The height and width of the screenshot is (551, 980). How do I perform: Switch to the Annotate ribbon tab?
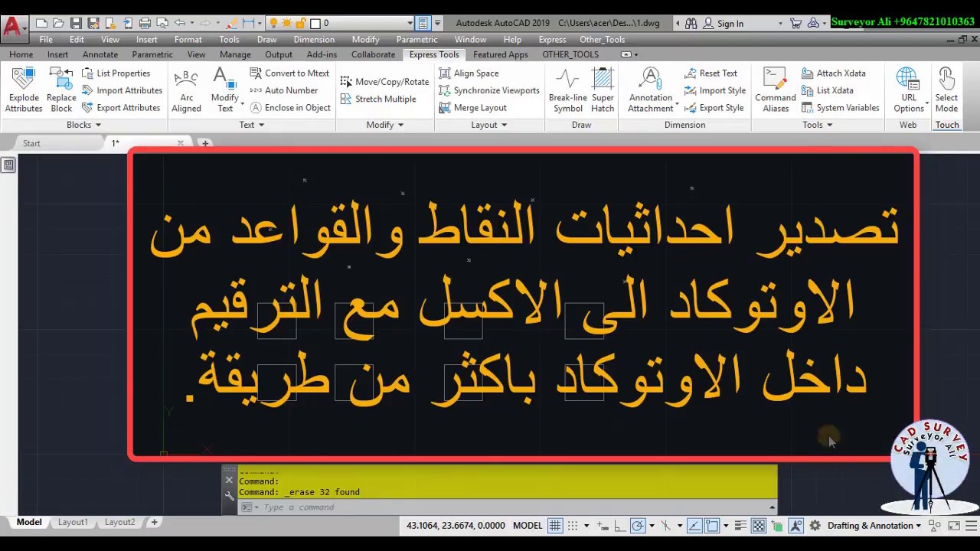tap(100, 54)
